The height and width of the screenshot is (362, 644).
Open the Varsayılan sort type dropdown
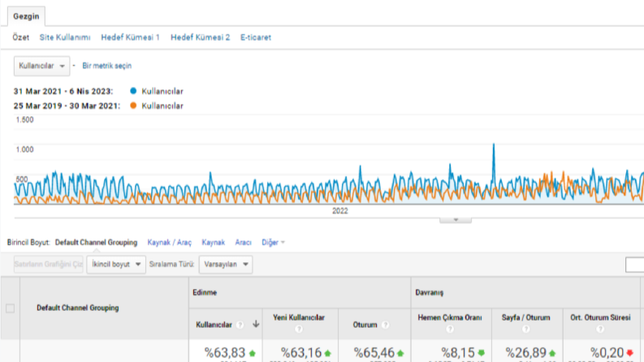coord(226,265)
